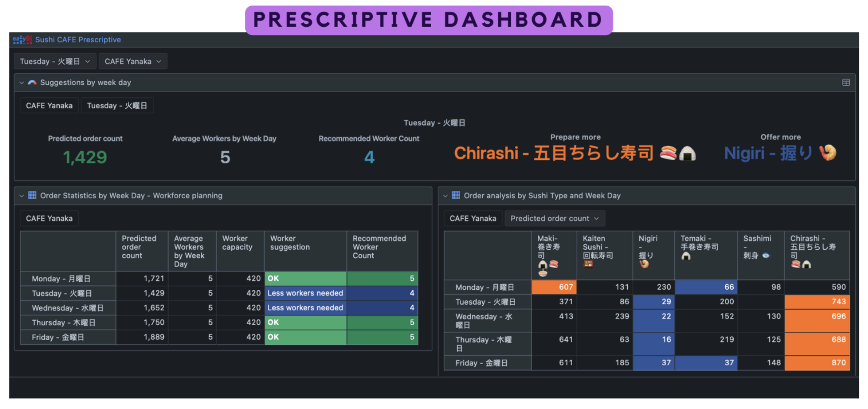Click the 1,750 predicted order cell
The image size is (868, 409).
142,322
